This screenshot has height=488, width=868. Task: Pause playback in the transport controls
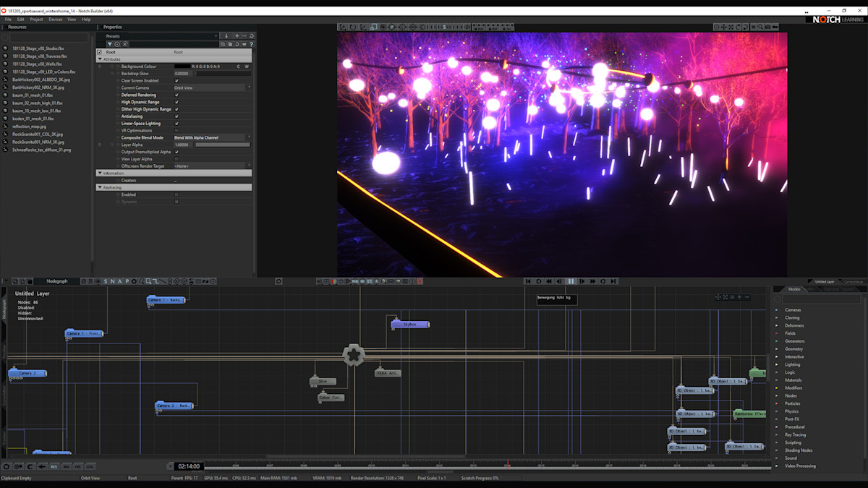click(x=571, y=281)
